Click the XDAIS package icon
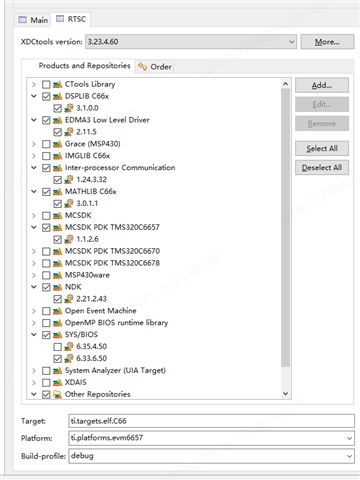Screen dimensions: 360x480 click(57, 383)
